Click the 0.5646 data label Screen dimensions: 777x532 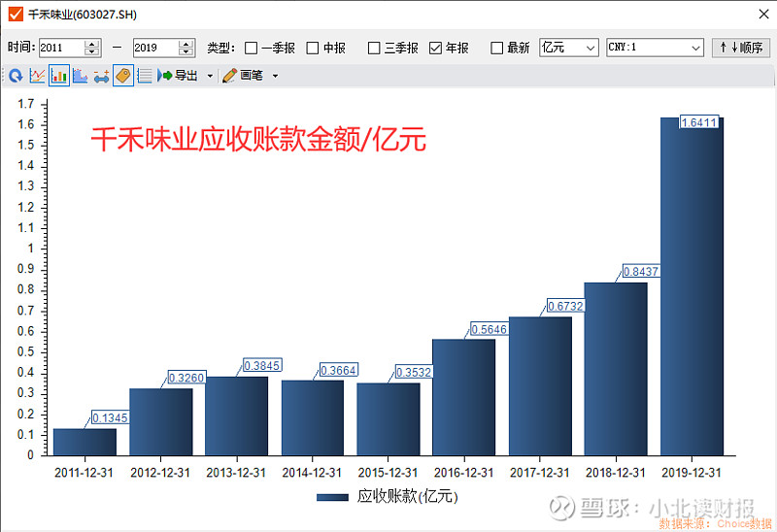490,329
